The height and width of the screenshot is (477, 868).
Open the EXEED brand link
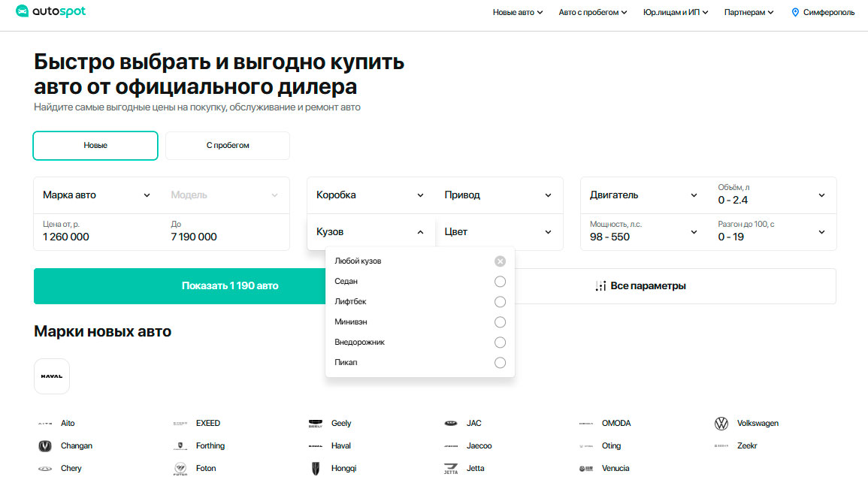click(x=208, y=424)
